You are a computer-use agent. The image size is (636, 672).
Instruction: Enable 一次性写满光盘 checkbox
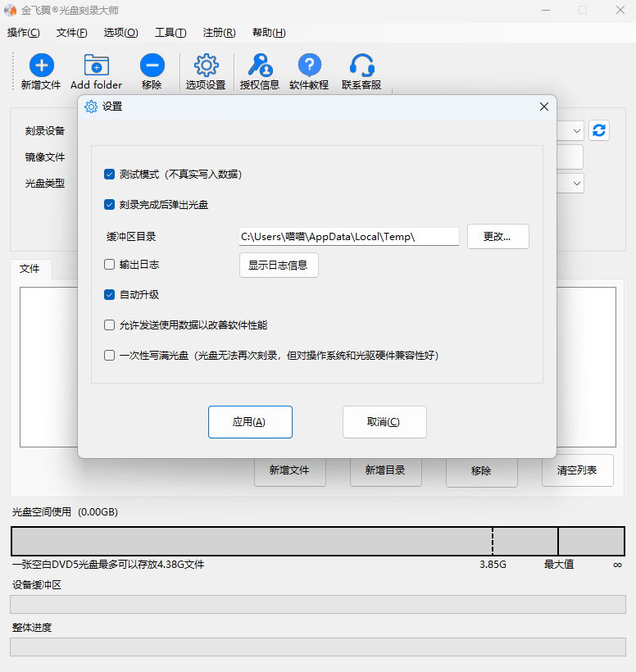[x=109, y=356]
